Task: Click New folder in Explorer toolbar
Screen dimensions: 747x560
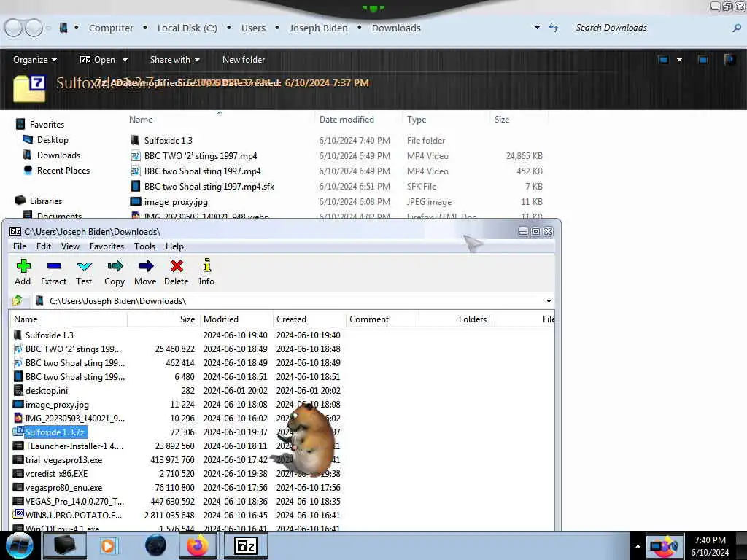Action: tap(244, 60)
